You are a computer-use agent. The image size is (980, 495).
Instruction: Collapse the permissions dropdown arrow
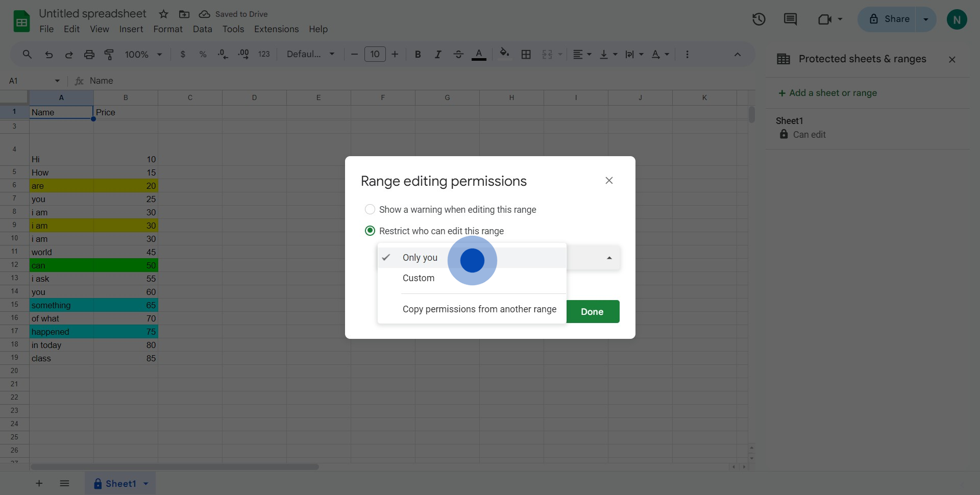(609, 258)
